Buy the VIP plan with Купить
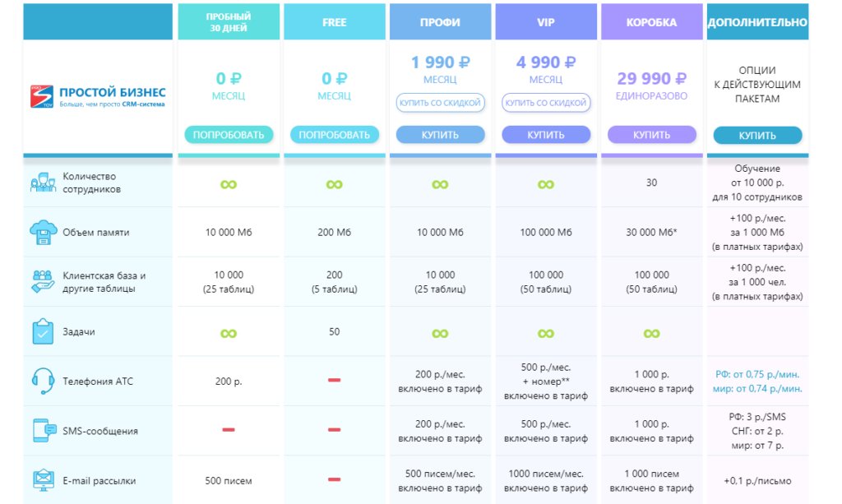The image size is (842, 504). [x=546, y=135]
